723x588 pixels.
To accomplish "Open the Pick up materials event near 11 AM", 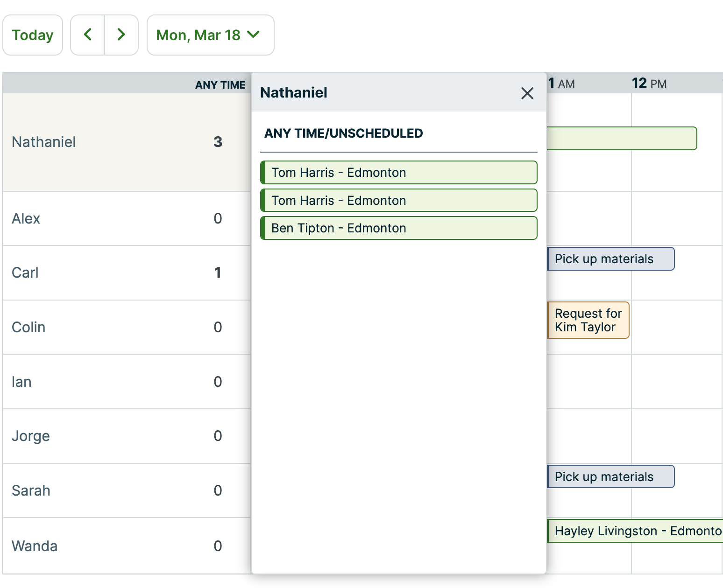I will pyautogui.click(x=610, y=259).
